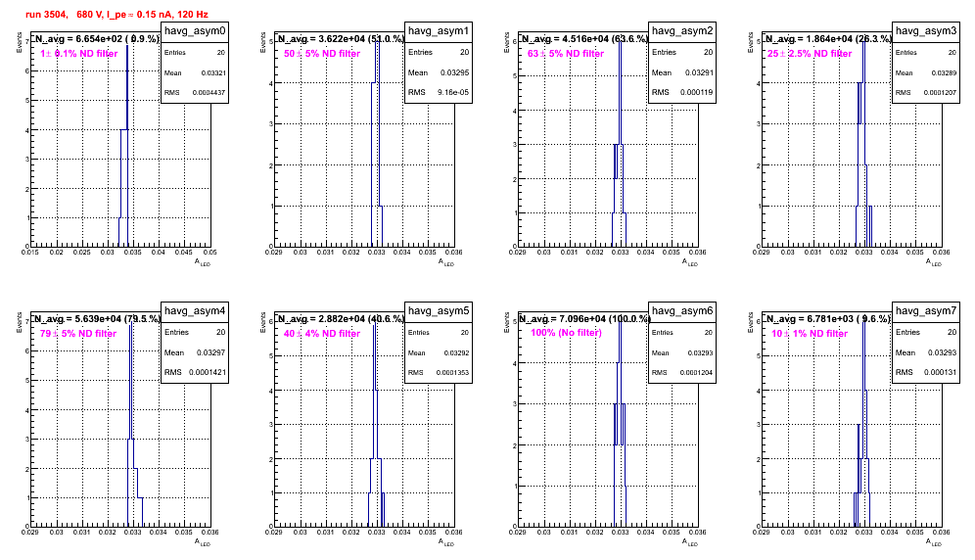Click the '79± 5% ND filter' label
Viewport: 975px width, 560px height.
click(x=78, y=334)
